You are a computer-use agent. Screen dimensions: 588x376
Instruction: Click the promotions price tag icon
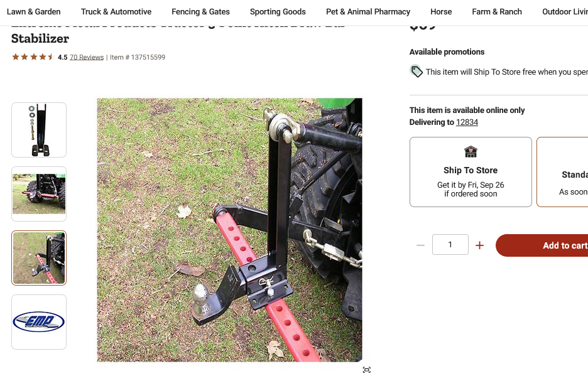coord(416,72)
